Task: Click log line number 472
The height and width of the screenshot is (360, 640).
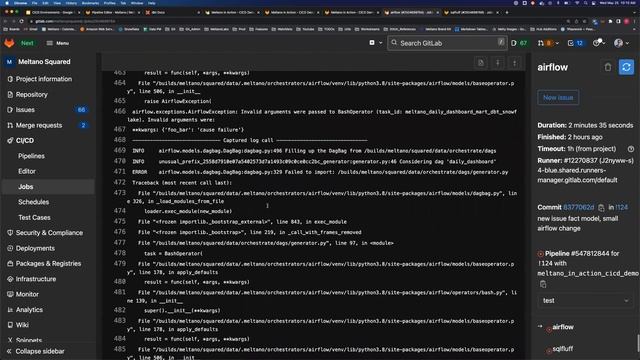Action: tap(120, 182)
